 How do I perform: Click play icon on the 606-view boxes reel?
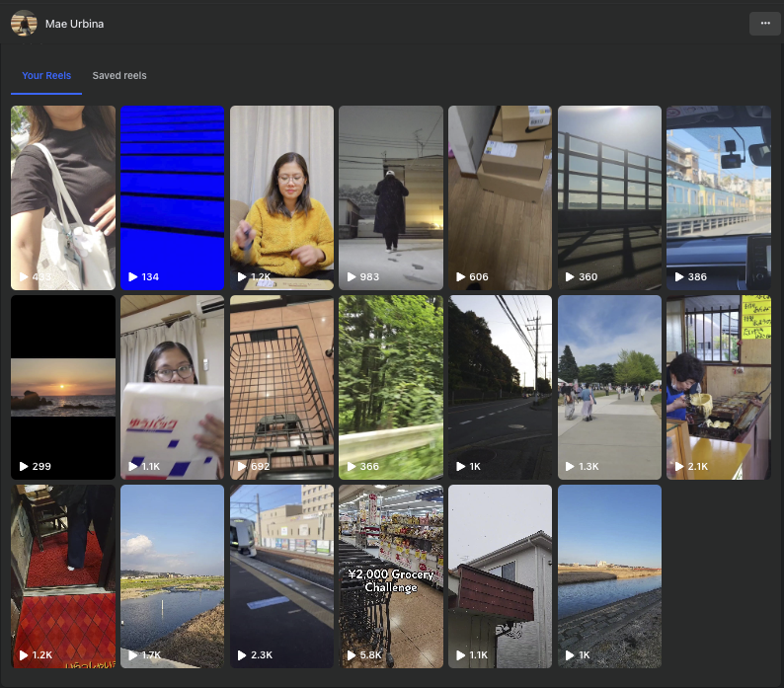tap(460, 277)
